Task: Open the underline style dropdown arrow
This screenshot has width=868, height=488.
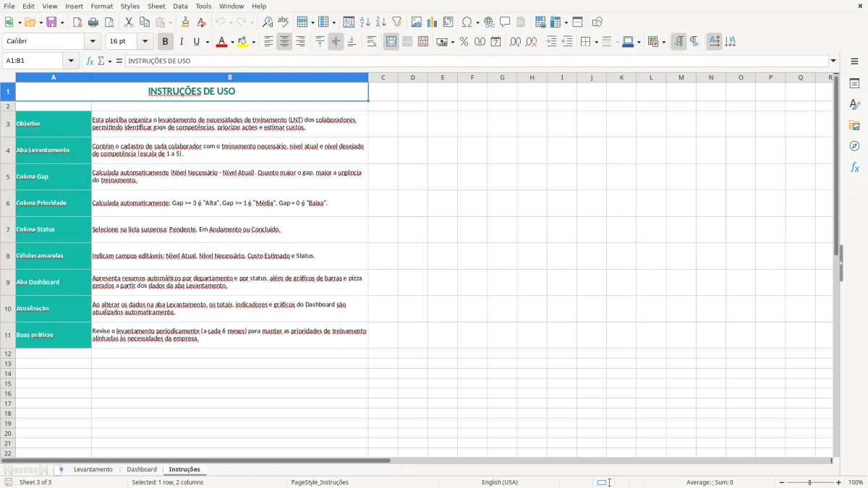Action: click(x=207, y=42)
